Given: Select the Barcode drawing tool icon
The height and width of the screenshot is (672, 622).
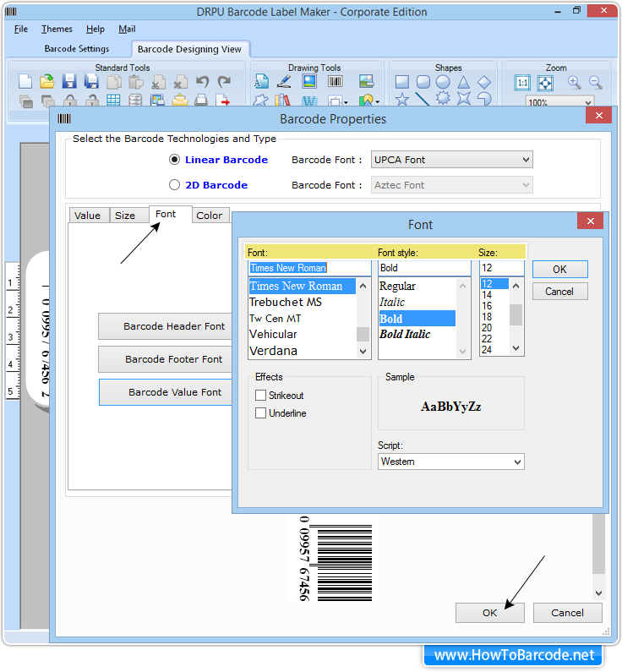Looking at the screenshot, I should pyautogui.click(x=336, y=81).
